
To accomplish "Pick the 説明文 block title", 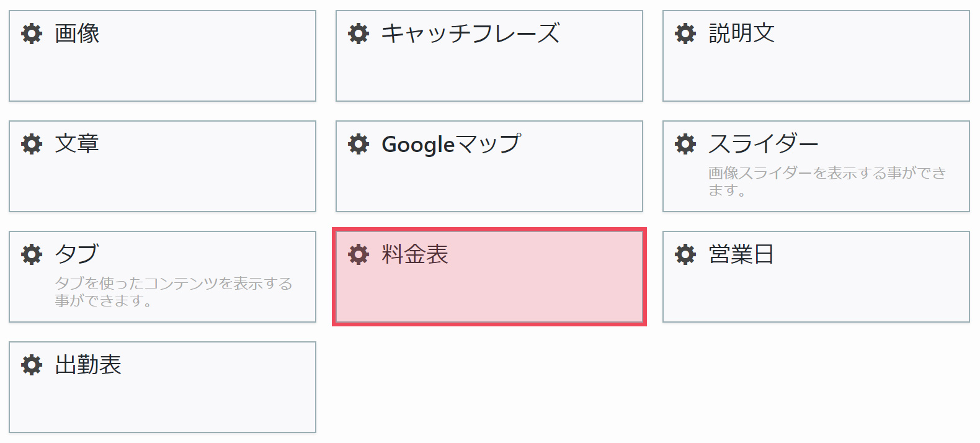I will (x=742, y=34).
